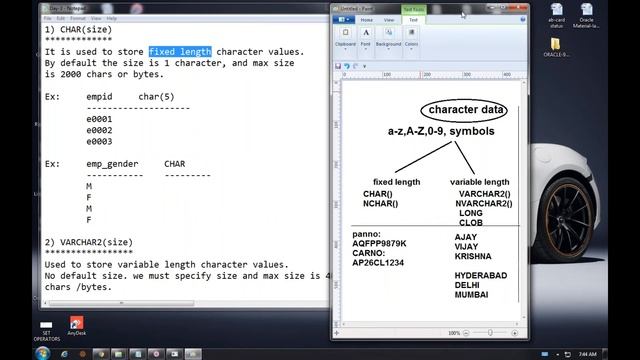Switch to the Notepad app in taskbar
This screenshot has width=640, height=360.
[x=138, y=354]
